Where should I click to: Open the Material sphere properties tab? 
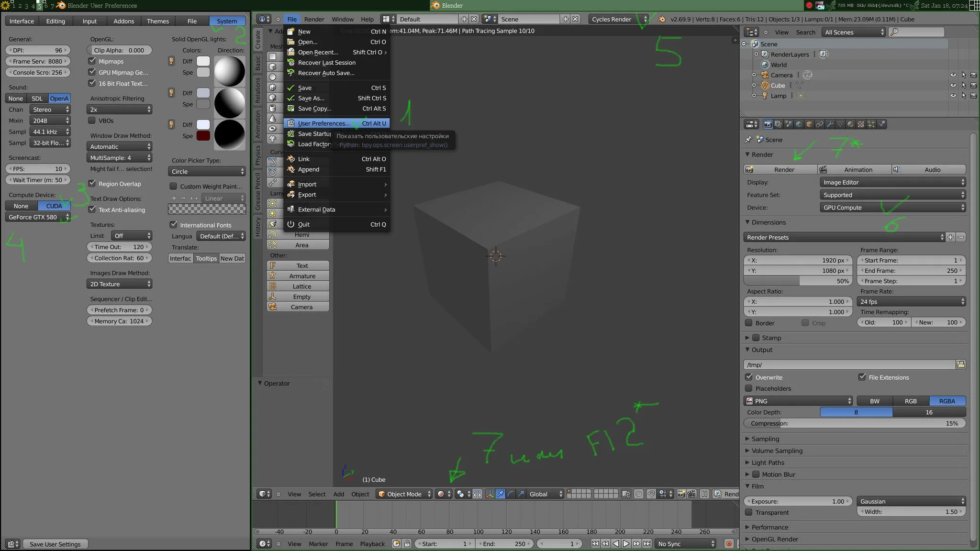pos(850,124)
